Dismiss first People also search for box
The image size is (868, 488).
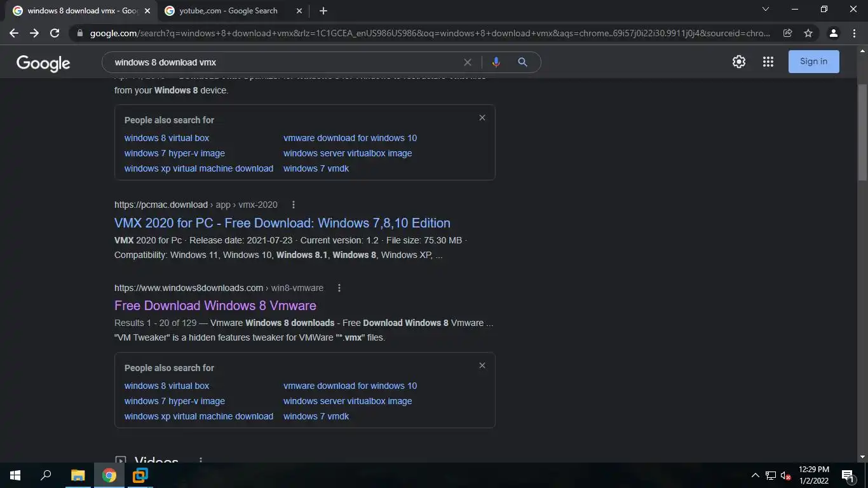click(482, 118)
